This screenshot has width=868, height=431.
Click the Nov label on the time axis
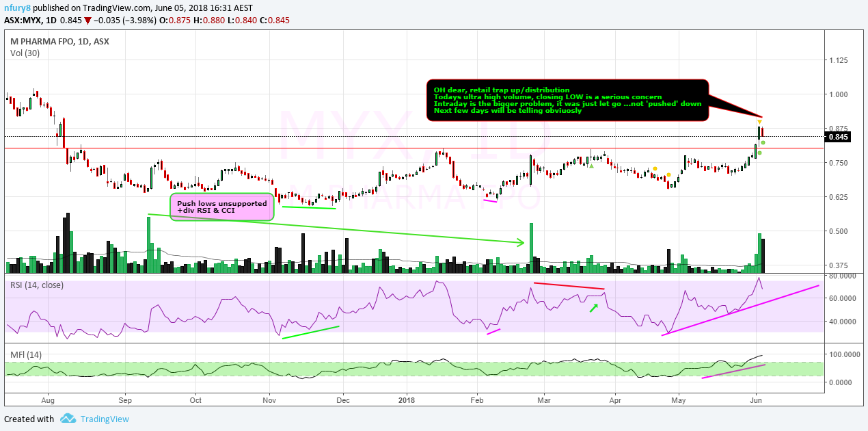pyautogui.click(x=270, y=400)
